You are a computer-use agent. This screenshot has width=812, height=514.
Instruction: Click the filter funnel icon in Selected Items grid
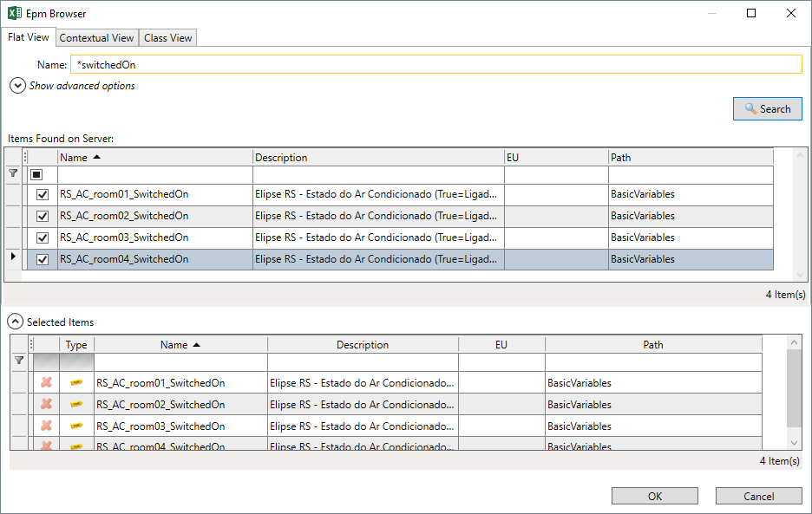click(x=19, y=361)
